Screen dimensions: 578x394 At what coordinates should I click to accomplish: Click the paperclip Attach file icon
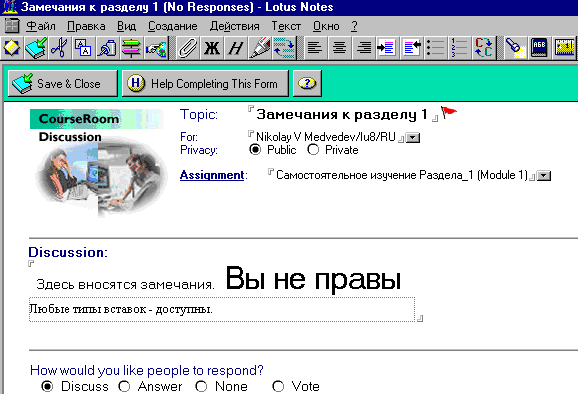point(187,48)
